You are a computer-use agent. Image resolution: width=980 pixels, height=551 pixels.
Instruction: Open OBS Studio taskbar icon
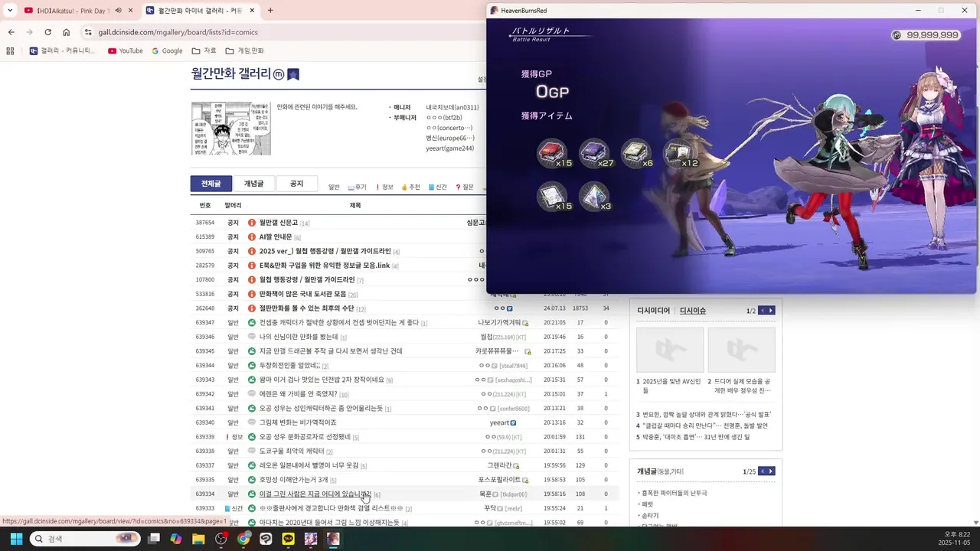point(221,539)
